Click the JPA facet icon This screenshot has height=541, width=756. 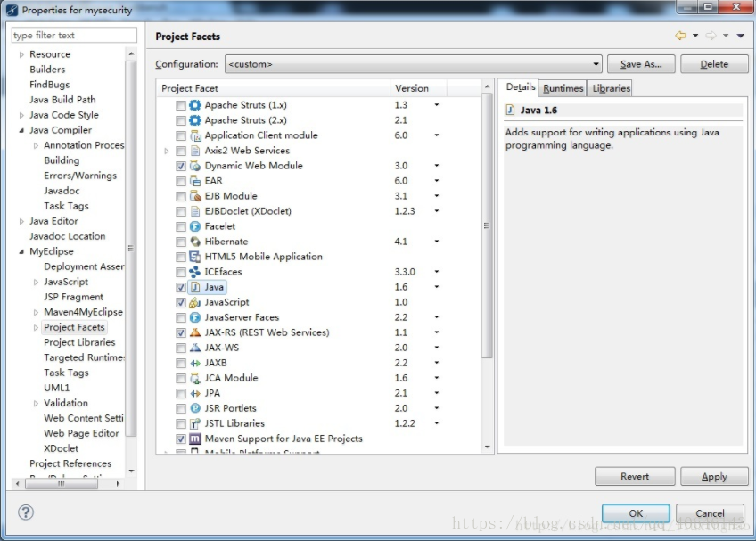click(194, 393)
